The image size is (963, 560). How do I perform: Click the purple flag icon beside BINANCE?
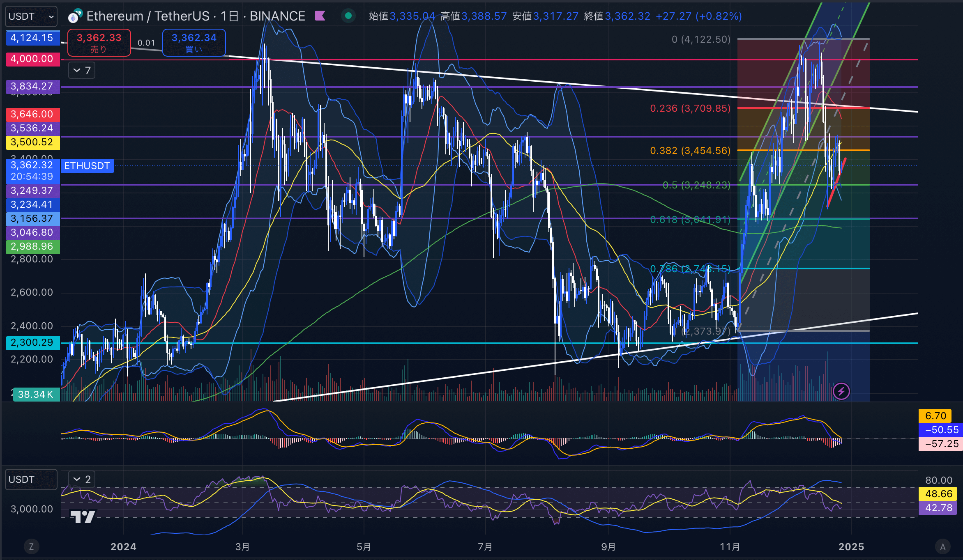coord(320,16)
